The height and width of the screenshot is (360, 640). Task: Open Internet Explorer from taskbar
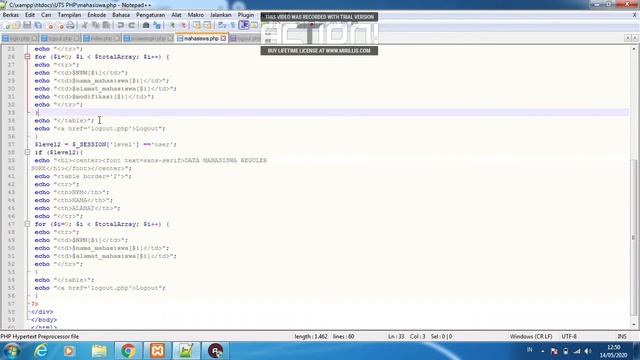click(x=41, y=351)
